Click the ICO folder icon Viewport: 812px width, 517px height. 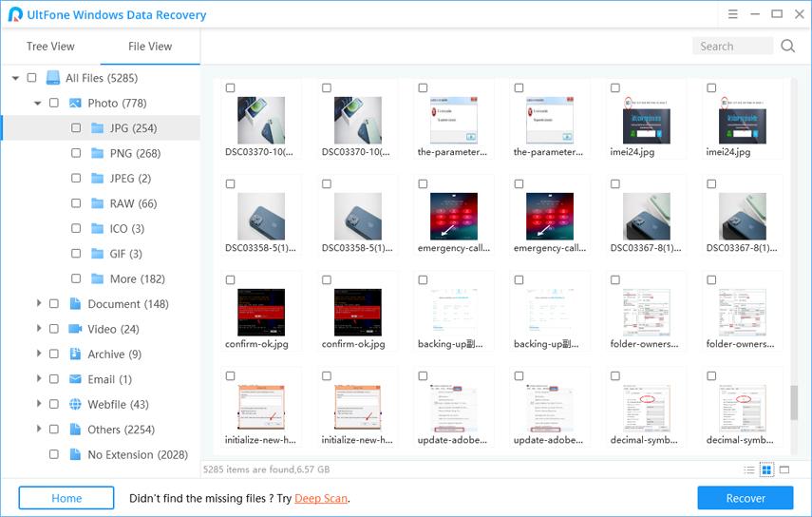coord(98,228)
